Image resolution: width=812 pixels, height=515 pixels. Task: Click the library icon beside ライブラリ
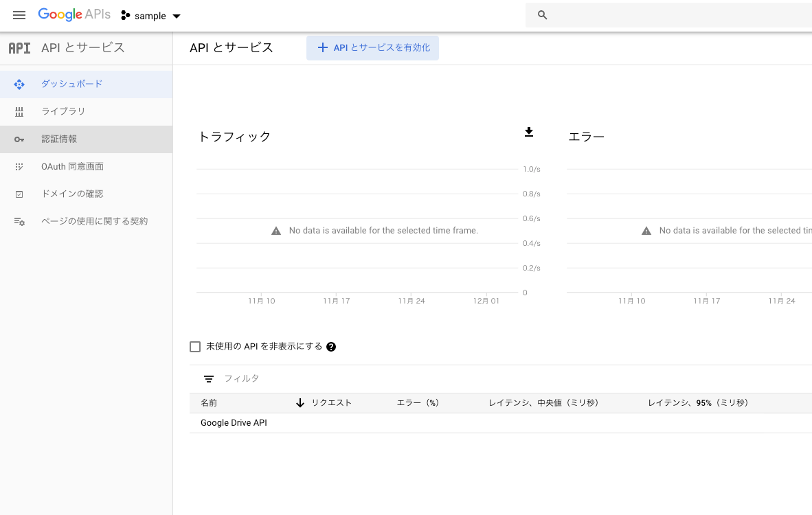click(x=19, y=112)
